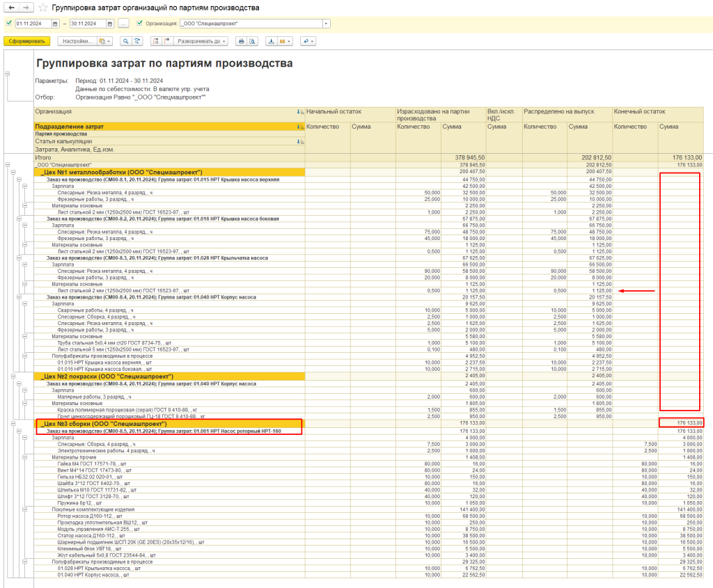
Task: Click the start date field 01.11.2024
Action: pyautogui.click(x=33, y=24)
